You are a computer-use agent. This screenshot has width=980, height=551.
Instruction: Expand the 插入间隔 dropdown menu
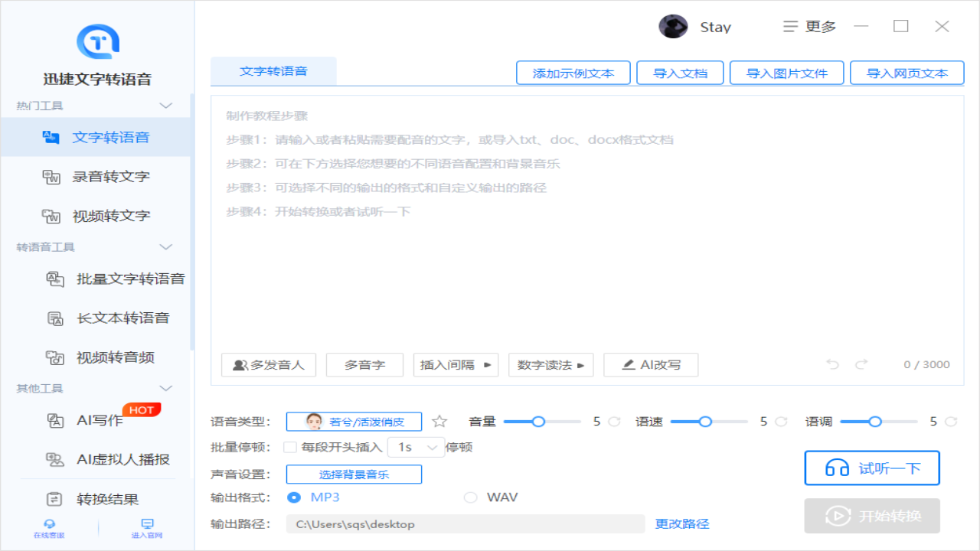click(456, 365)
